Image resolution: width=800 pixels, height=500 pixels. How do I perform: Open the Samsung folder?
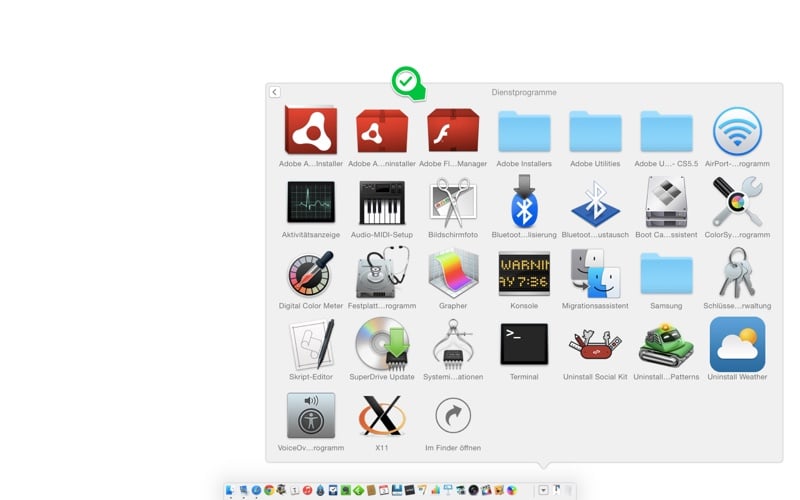pos(666,273)
